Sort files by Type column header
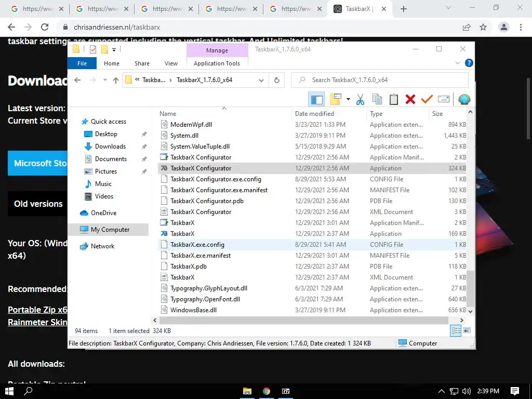 [397, 114]
